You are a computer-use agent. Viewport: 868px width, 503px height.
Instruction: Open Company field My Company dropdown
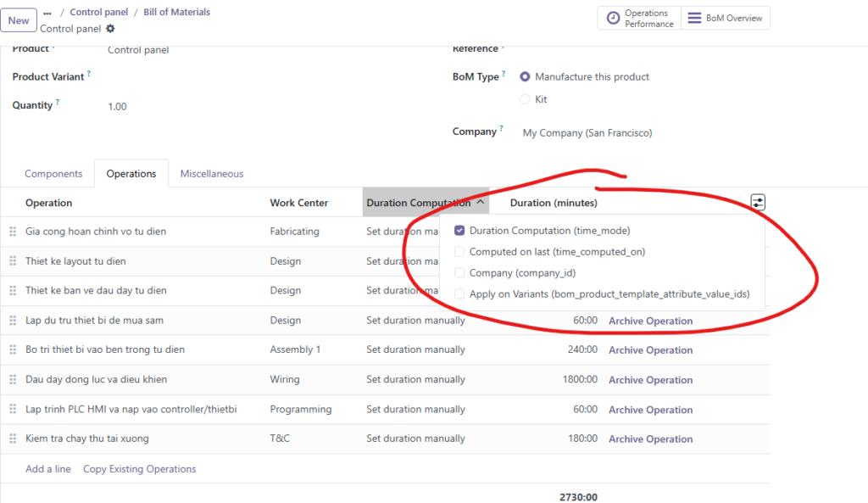point(587,133)
